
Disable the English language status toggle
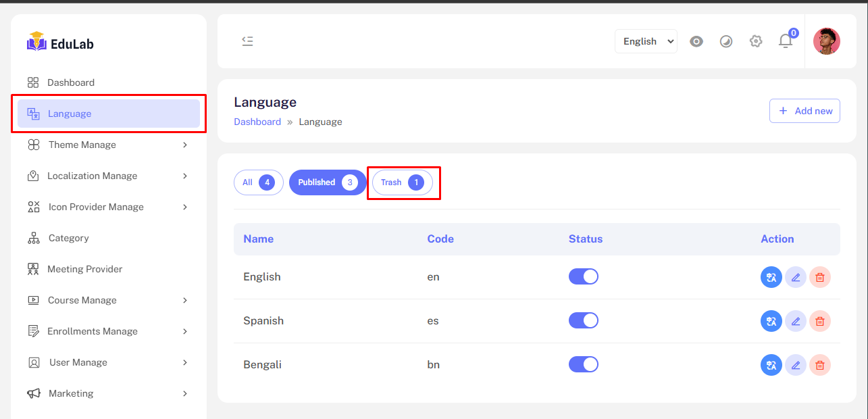click(583, 276)
